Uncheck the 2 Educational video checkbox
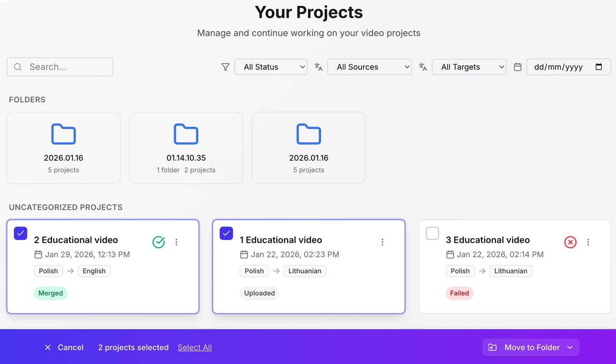This screenshot has height=364, width=616. tap(20, 233)
